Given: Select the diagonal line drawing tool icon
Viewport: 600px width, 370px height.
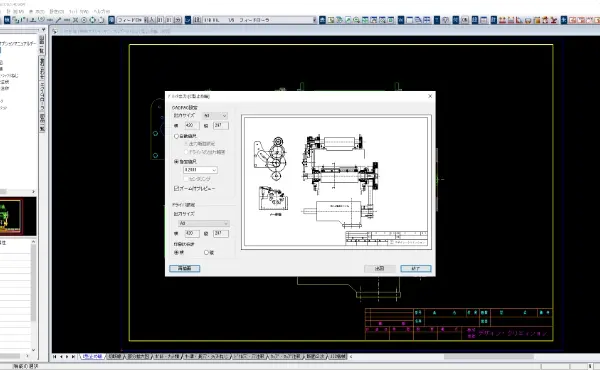Looking at the screenshot, I should 58,20.
